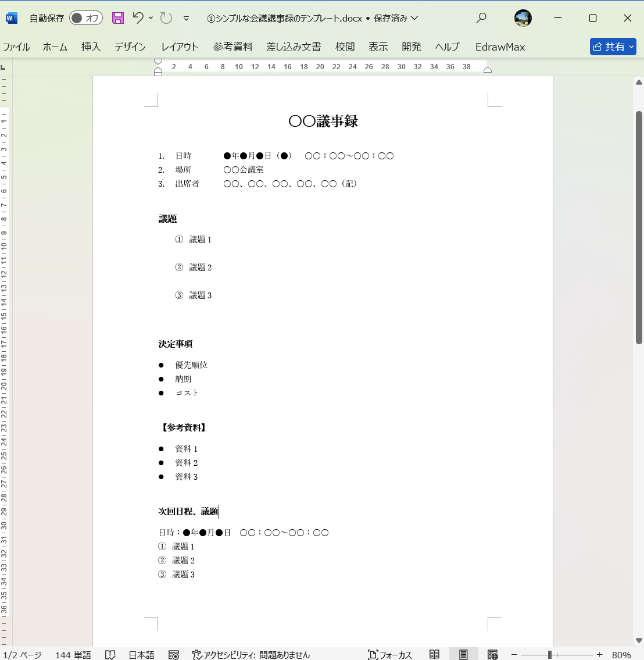Click the Save icon in the Quick Access Toolbar

tap(117, 18)
